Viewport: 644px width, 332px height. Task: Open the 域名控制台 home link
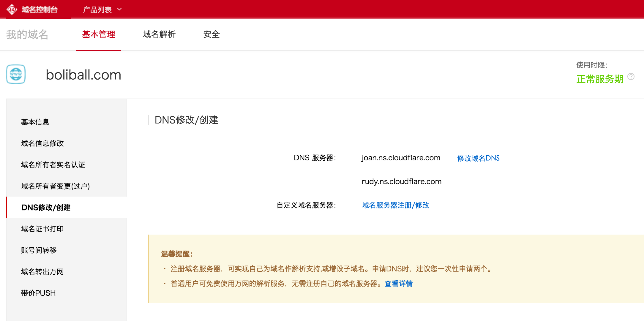[x=40, y=10]
